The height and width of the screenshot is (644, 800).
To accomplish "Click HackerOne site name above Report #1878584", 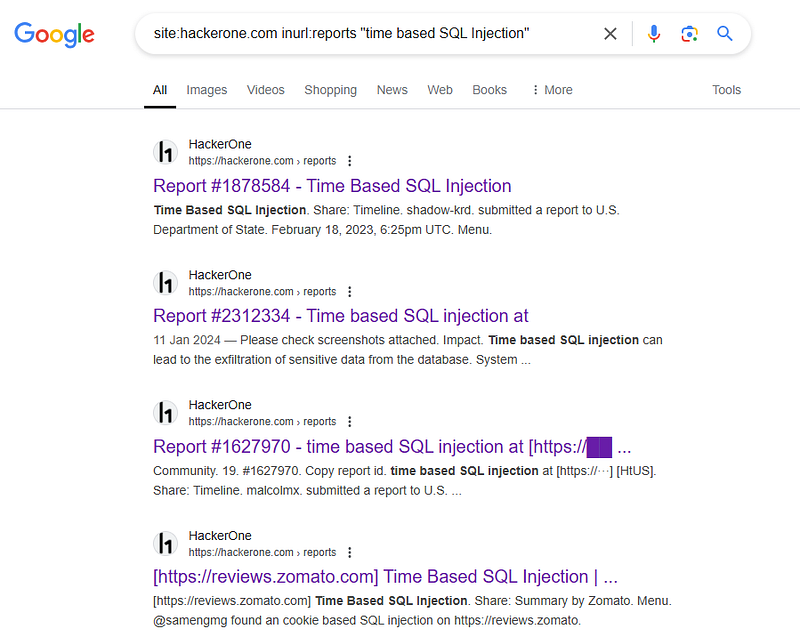I will pos(220,144).
